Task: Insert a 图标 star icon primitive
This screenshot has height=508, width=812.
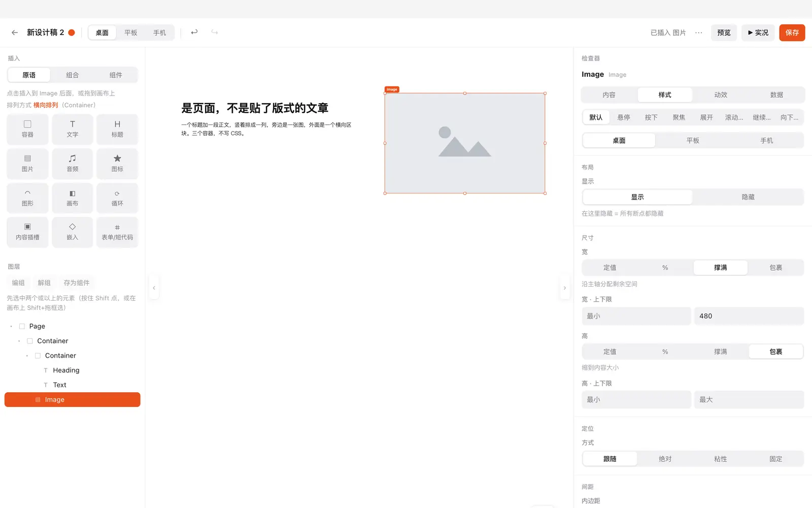Action: (x=117, y=164)
